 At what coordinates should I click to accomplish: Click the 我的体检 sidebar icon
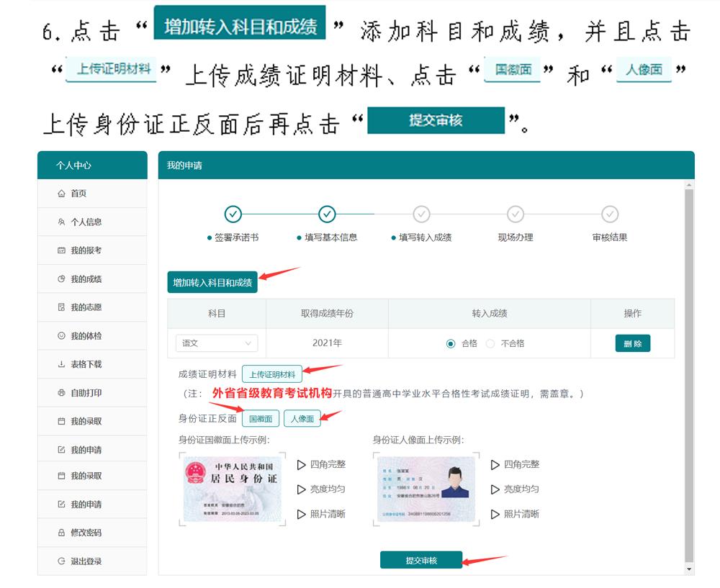coord(61,336)
